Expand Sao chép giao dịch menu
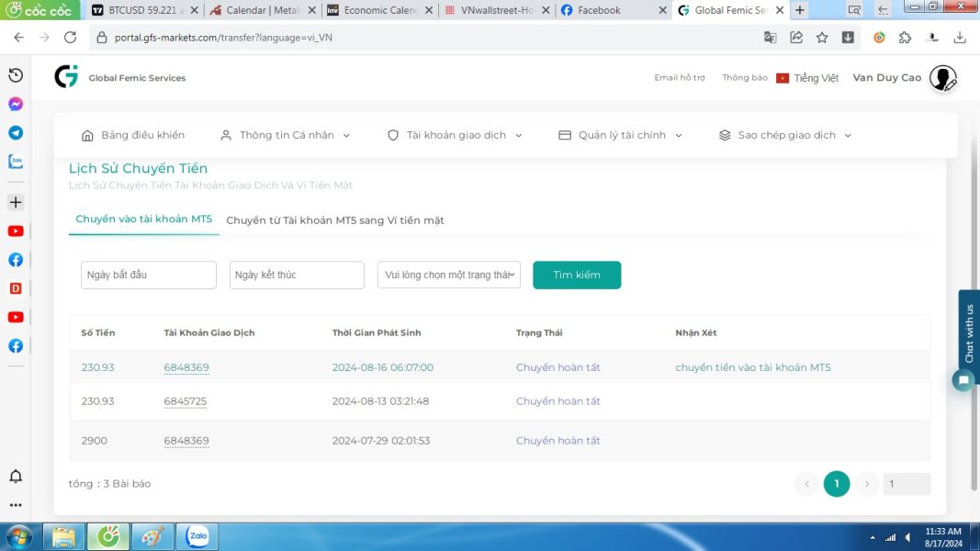 pyautogui.click(x=785, y=135)
